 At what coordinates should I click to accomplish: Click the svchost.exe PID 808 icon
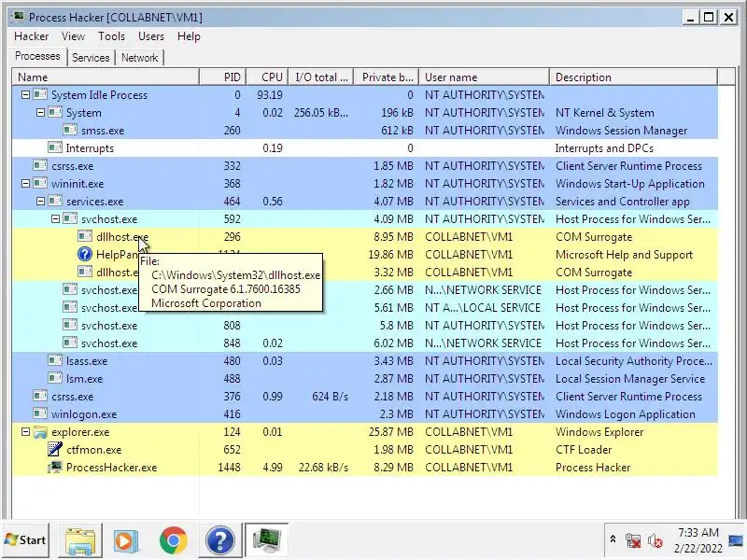[70, 325]
